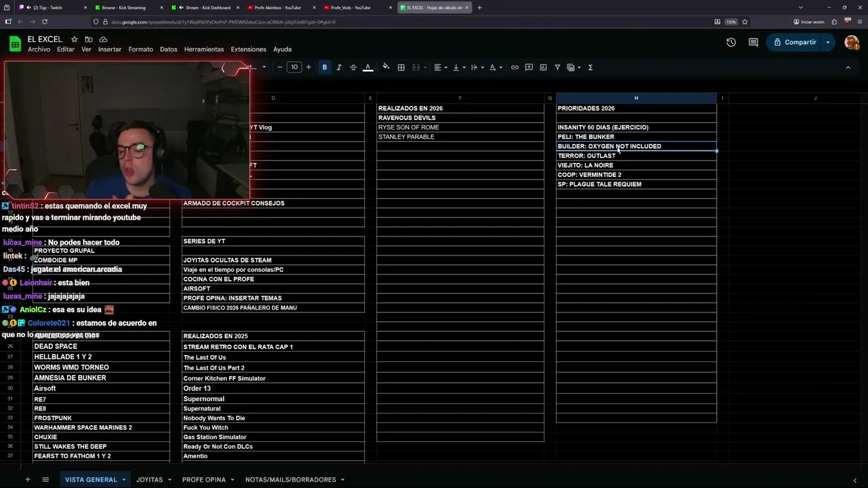
Task: Open the text color picker
Action: coord(368,67)
